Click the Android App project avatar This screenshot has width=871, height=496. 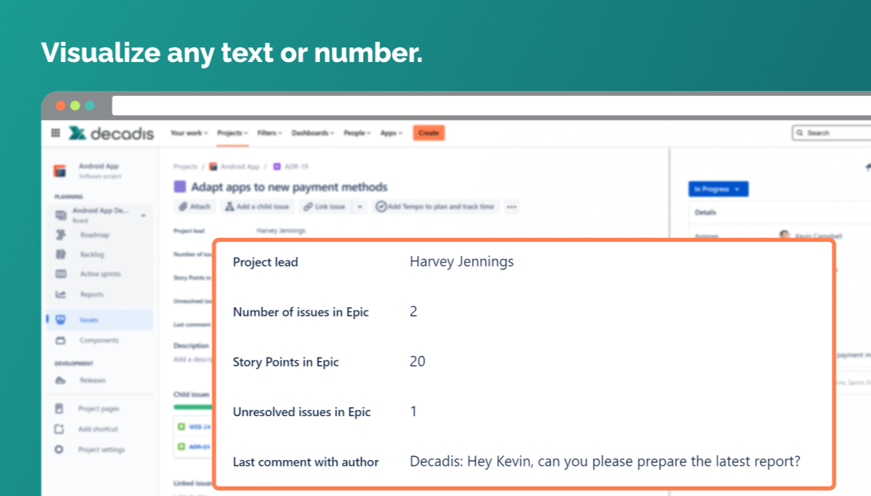tap(60, 171)
